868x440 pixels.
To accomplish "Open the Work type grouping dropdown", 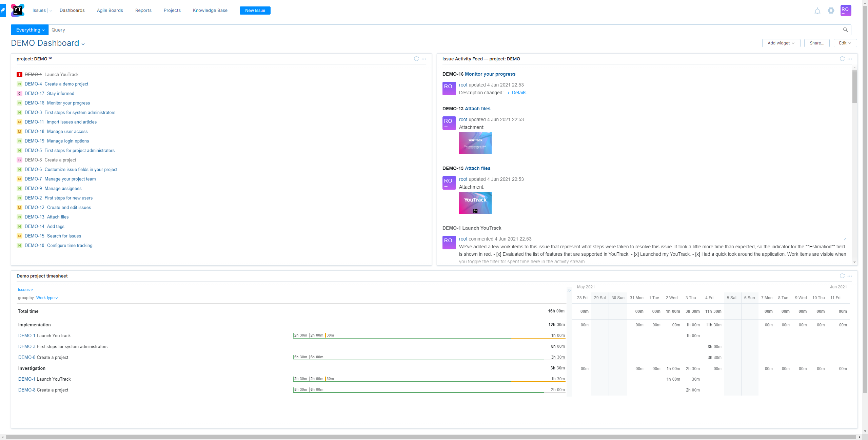I will point(47,298).
